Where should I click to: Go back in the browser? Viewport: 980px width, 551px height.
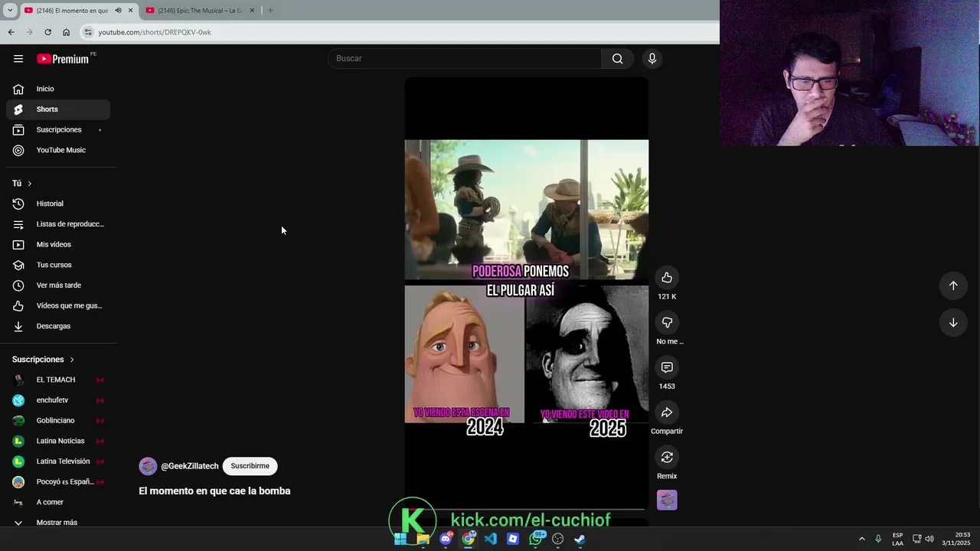(x=11, y=32)
